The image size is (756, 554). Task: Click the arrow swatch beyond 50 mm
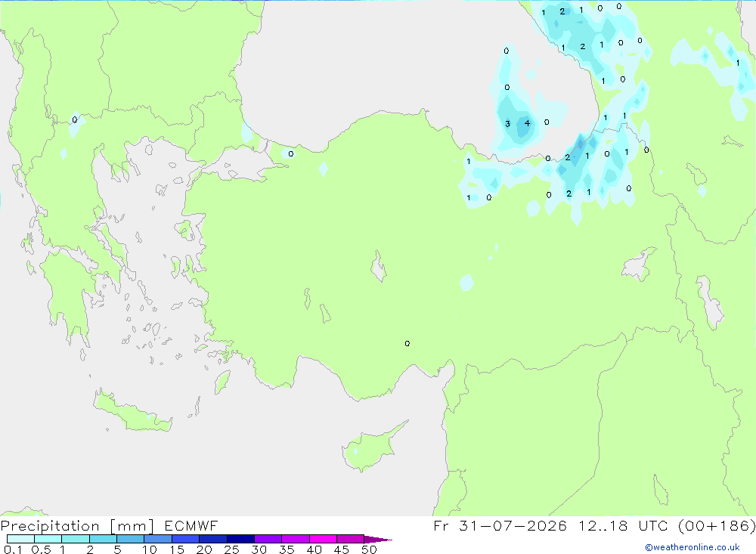[377, 540]
